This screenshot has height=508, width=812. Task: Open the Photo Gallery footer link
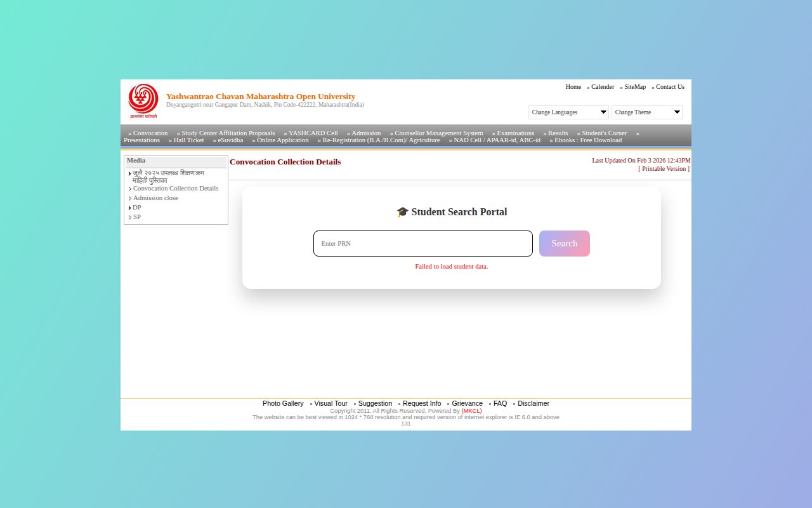pos(283,404)
